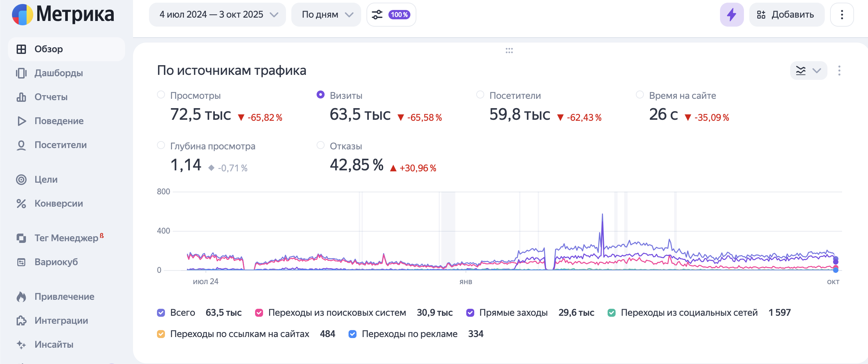Click the Метрика logo
This screenshot has height=364, width=868.
63,15
